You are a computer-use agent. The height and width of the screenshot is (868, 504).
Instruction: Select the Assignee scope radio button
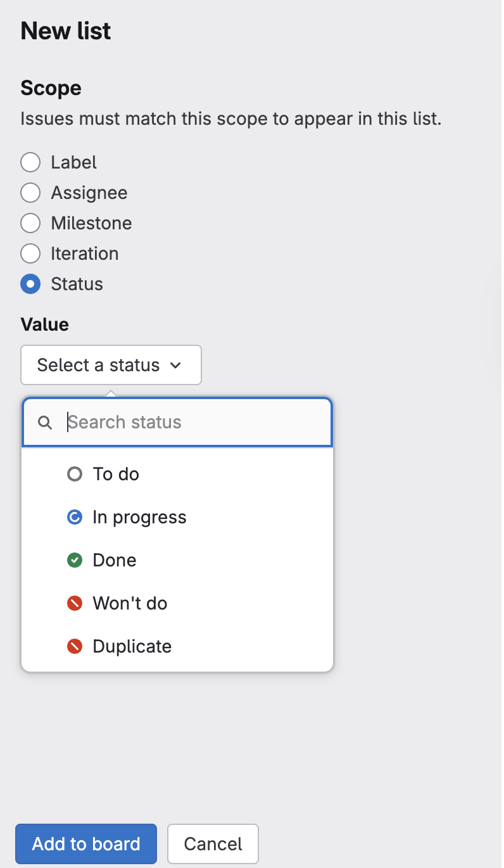(30, 193)
